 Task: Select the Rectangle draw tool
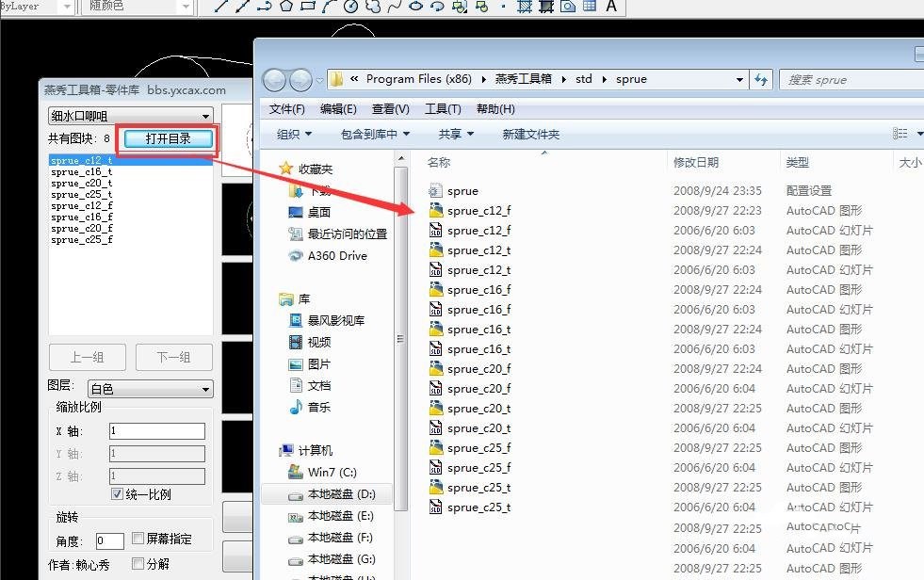(x=308, y=7)
